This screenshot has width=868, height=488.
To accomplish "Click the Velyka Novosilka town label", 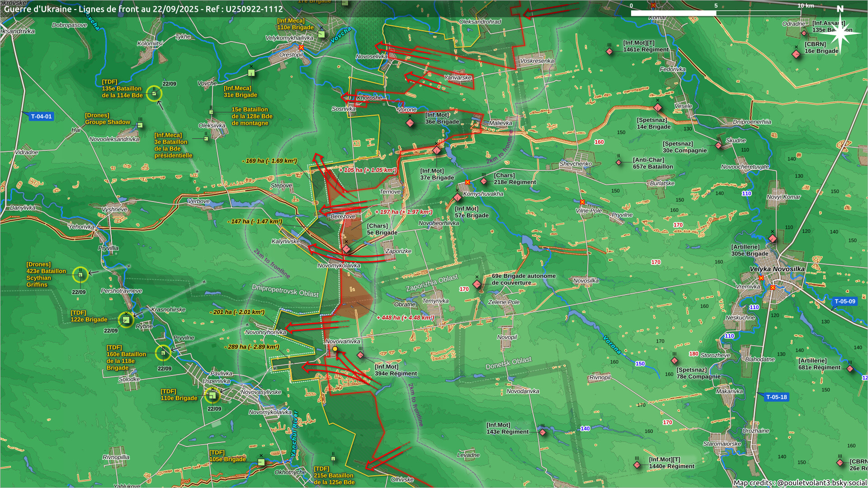I will click(777, 269).
